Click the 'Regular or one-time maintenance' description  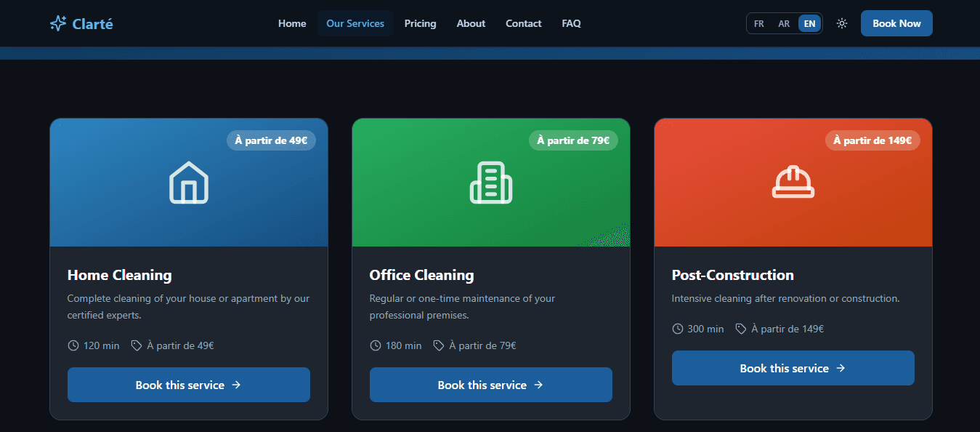463,307
